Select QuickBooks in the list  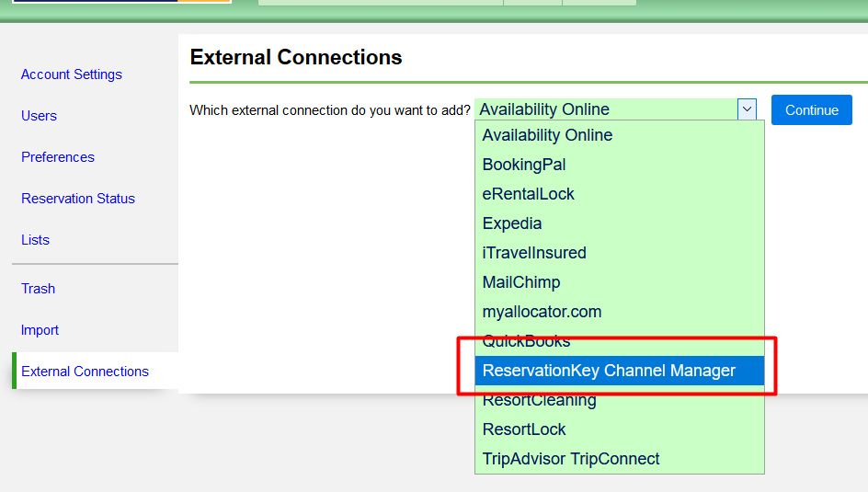pyautogui.click(x=526, y=341)
